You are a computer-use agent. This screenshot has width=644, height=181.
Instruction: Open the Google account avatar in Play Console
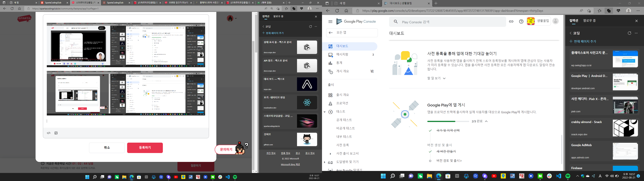[x=555, y=21]
